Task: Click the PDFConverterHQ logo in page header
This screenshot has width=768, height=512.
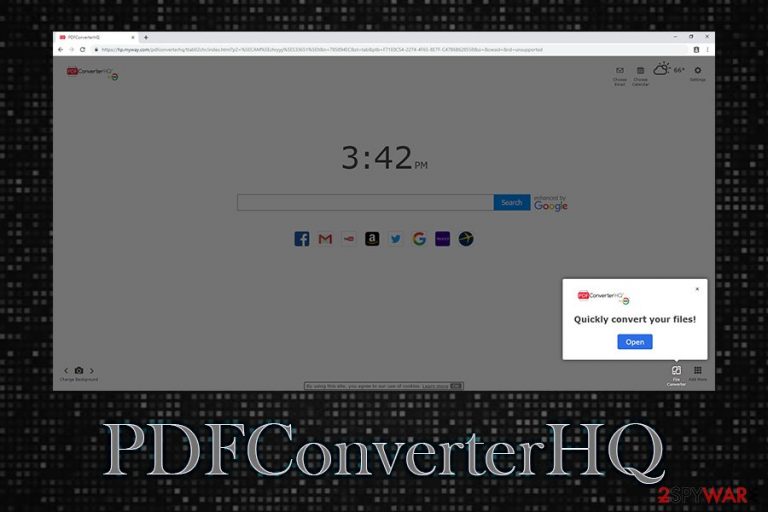Action: coord(92,73)
